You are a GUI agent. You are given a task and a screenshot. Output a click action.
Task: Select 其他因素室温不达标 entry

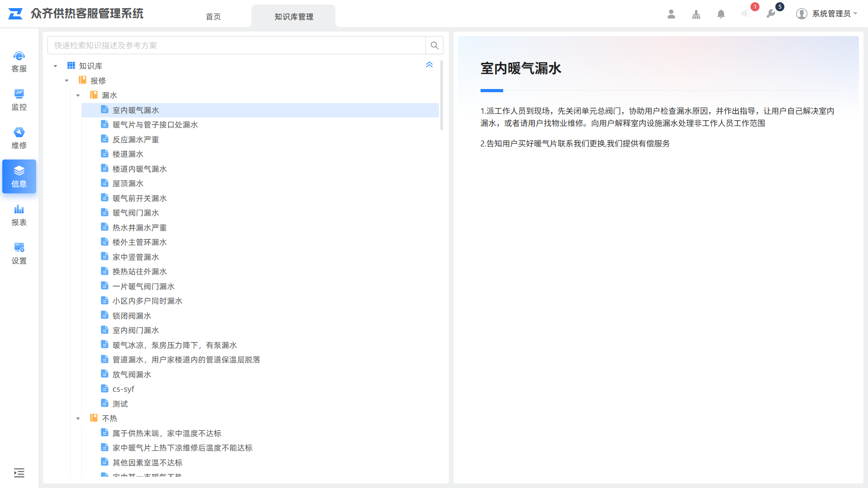(147, 463)
